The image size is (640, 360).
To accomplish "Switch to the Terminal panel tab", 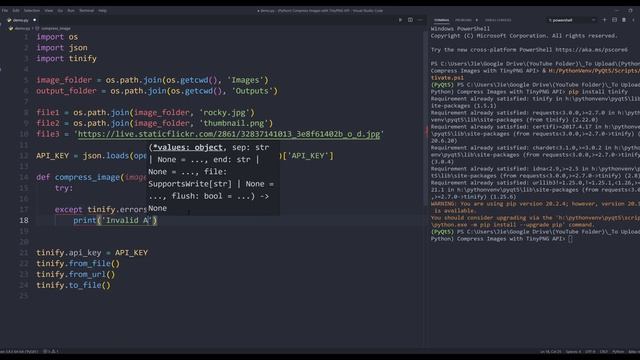I will tap(441, 20).
